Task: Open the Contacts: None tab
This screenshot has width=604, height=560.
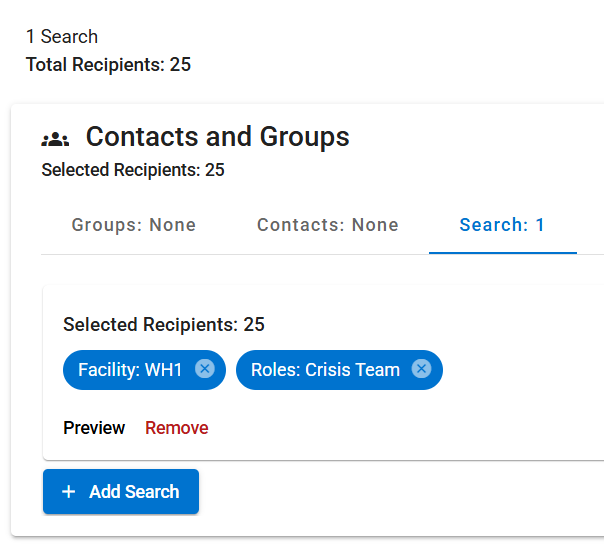Action: (327, 225)
